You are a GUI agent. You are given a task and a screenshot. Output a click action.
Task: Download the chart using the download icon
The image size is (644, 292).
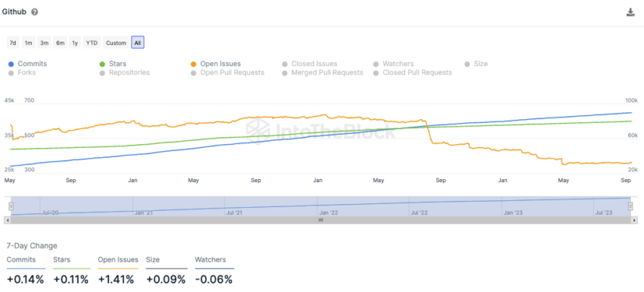click(x=630, y=12)
